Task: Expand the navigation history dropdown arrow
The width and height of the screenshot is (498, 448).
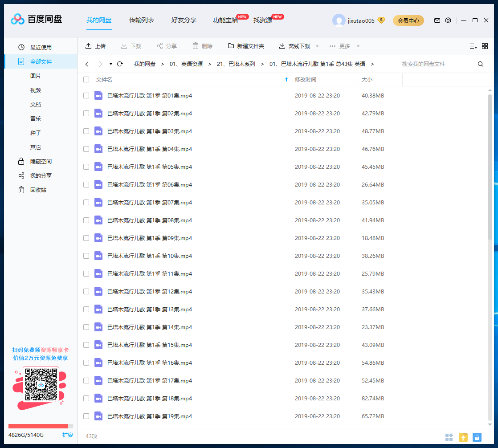Action: click(110, 64)
